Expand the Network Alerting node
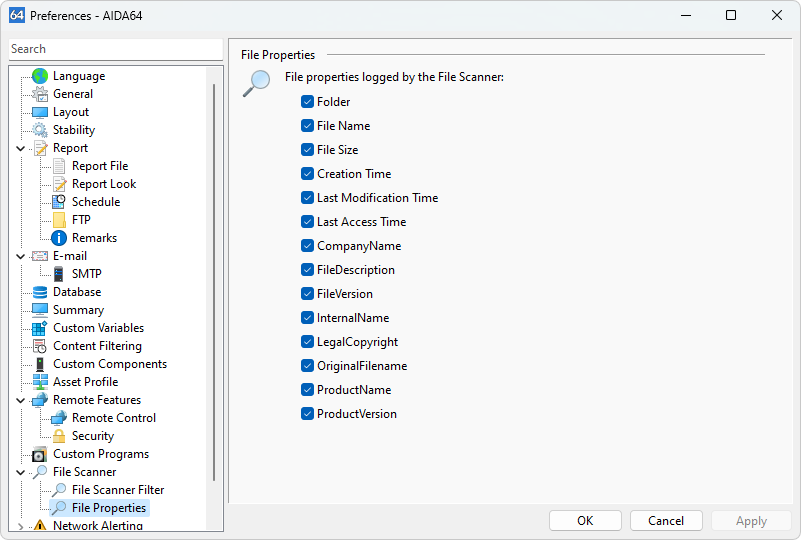Viewport: 801px width, 540px height. click(x=21, y=526)
